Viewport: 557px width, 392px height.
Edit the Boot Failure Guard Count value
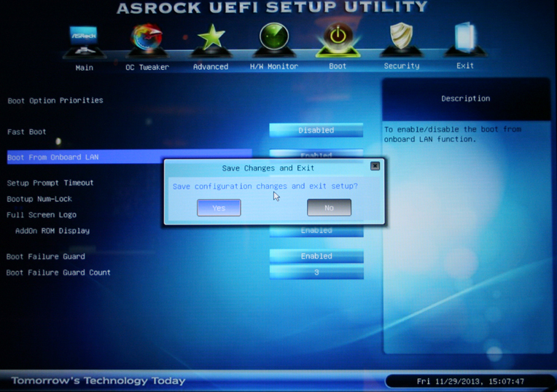(x=316, y=273)
